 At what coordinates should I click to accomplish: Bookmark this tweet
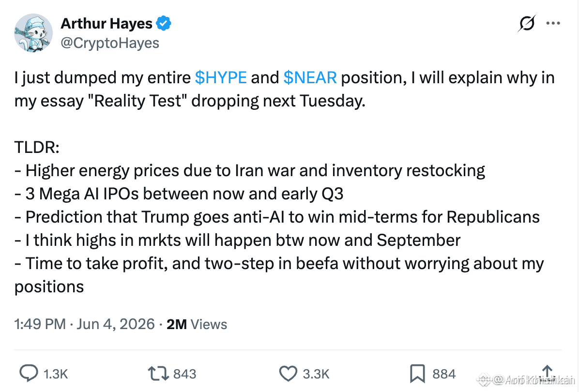click(417, 374)
